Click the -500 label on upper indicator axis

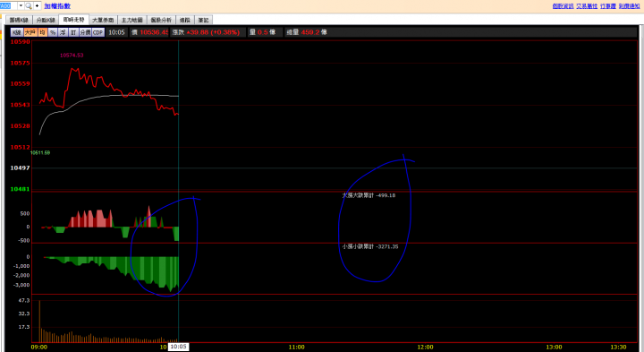point(23,241)
